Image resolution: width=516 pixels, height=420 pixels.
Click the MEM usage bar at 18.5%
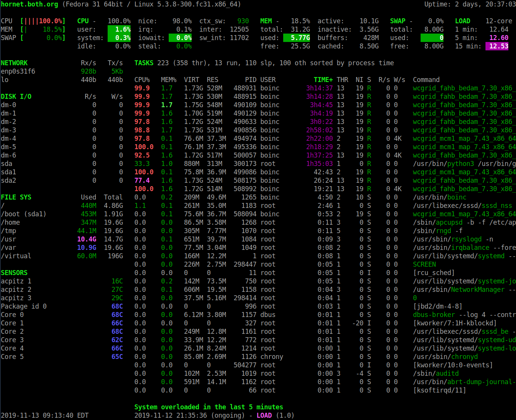[43, 29]
